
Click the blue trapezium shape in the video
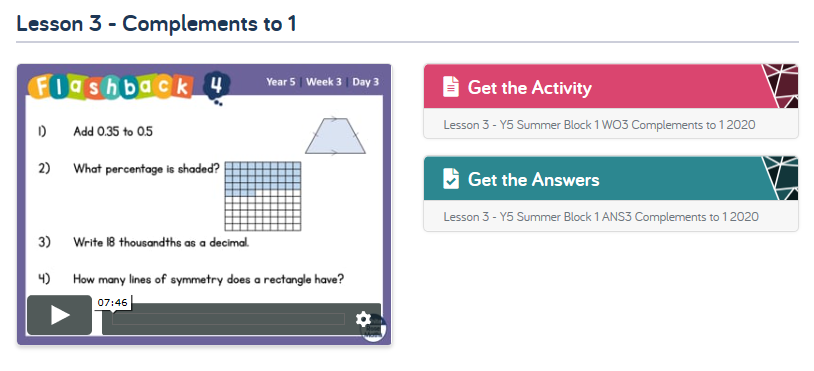(x=335, y=136)
